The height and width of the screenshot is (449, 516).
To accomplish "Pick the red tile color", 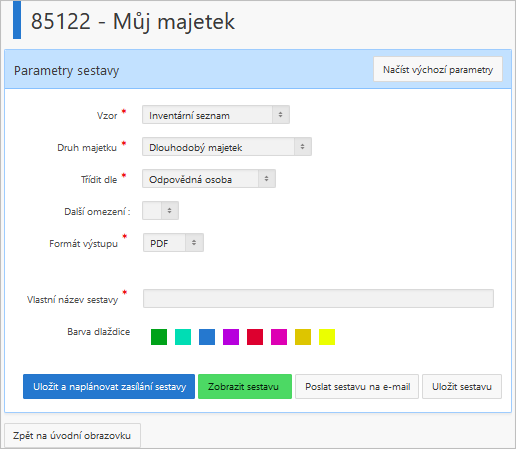I will tap(255, 337).
